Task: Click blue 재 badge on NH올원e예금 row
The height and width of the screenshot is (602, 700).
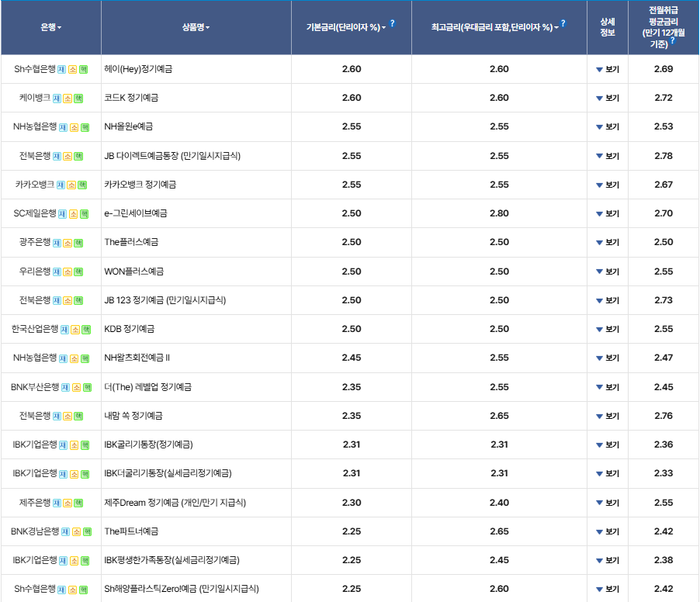Action: (63, 128)
